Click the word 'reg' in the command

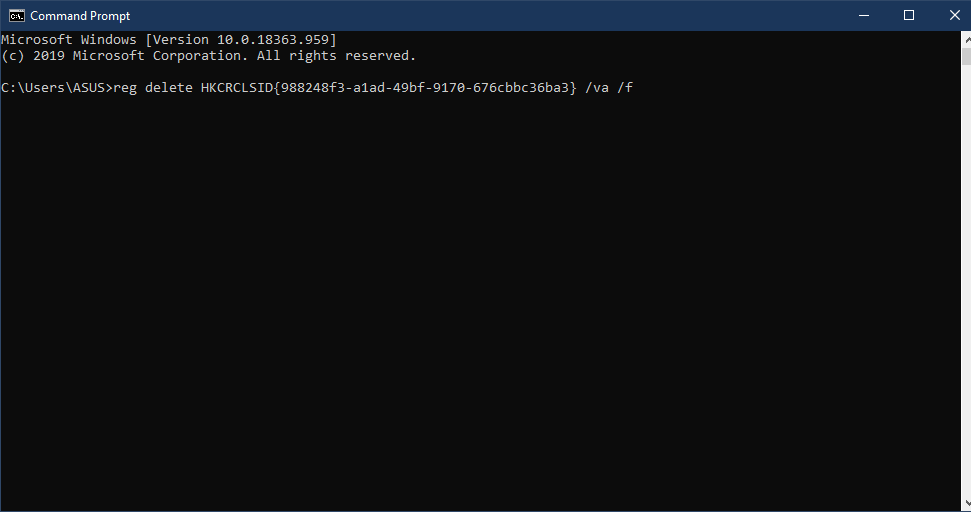coord(125,88)
